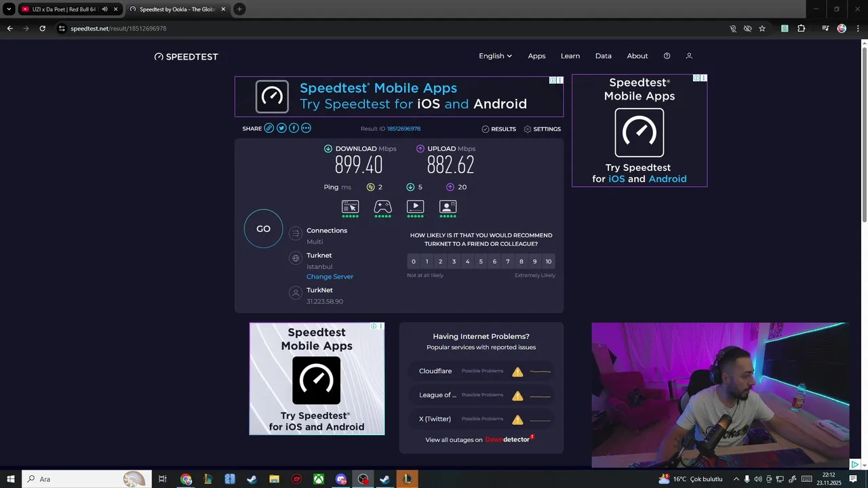This screenshot has height=488, width=868.
Task: Open the SETTINGS link
Action: pos(542,129)
